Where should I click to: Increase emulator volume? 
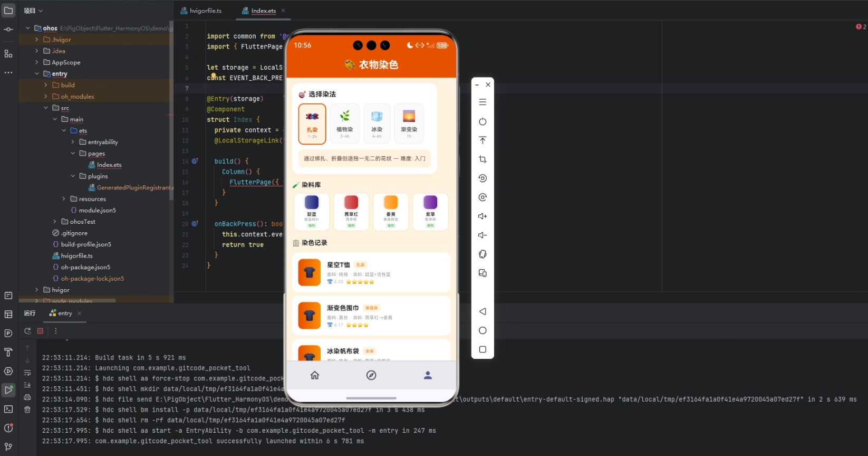(x=483, y=216)
